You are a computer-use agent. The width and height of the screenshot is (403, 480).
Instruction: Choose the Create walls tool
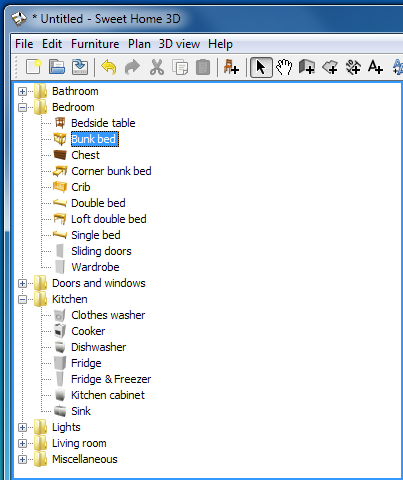(x=307, y=67)
